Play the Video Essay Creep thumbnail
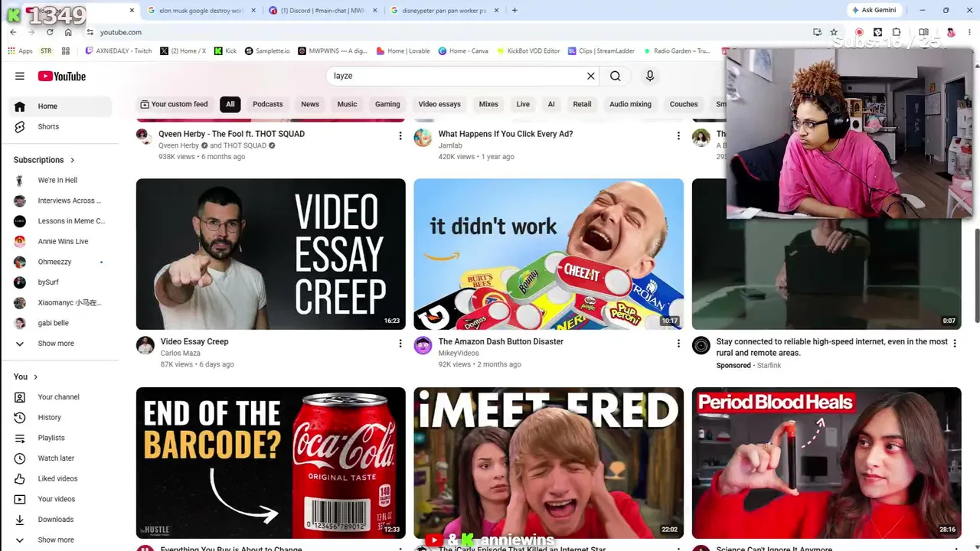The width and height of the screenshot is (980, 551). (x=271, y=254)
